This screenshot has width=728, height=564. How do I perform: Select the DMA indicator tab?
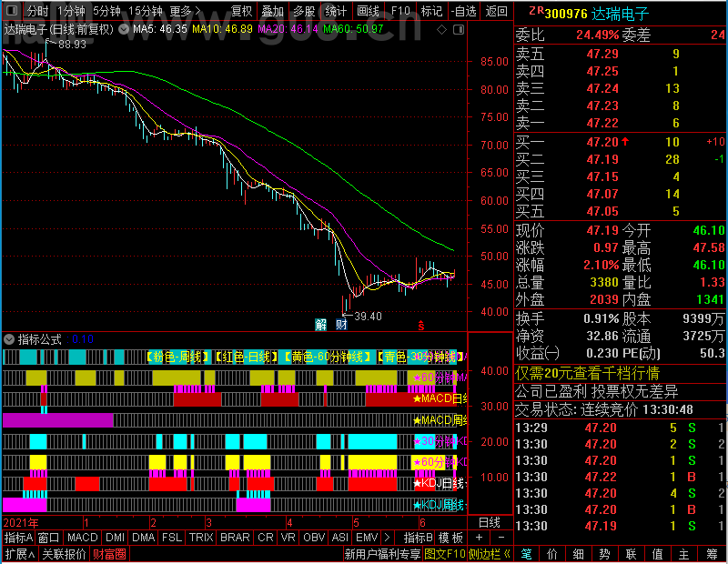point(144,538)
